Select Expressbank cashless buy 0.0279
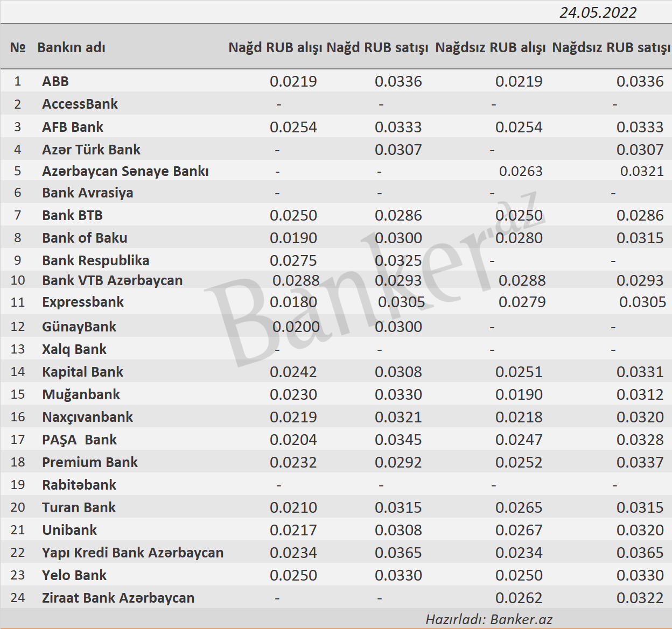672x629 pixels. coord(522,302)
